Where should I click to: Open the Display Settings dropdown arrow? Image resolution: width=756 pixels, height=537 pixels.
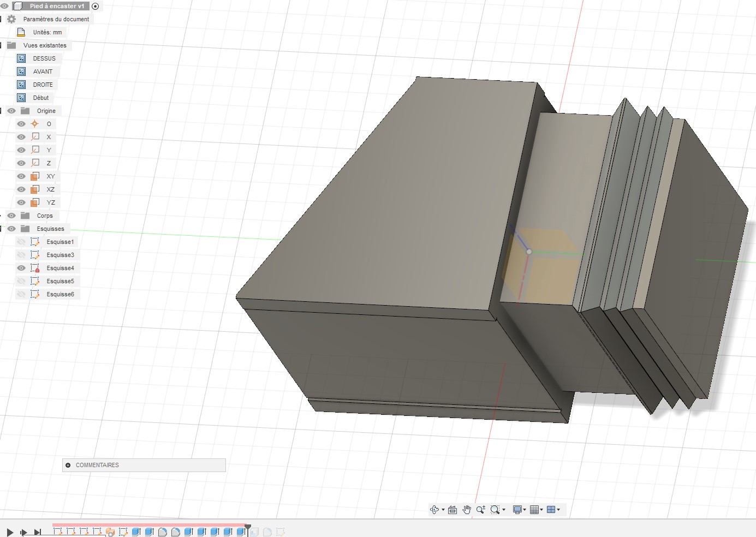click(525, 510)
